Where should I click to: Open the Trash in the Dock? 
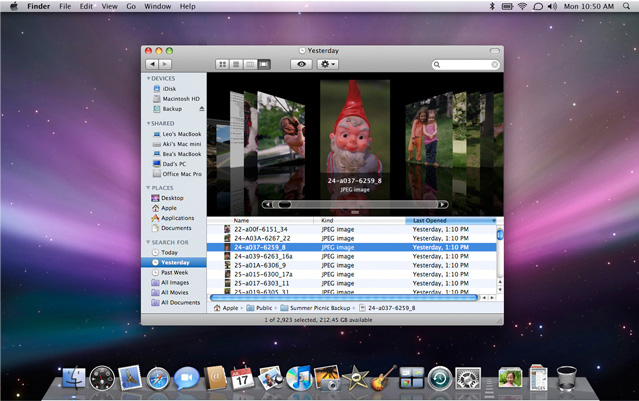pos(566,378)
